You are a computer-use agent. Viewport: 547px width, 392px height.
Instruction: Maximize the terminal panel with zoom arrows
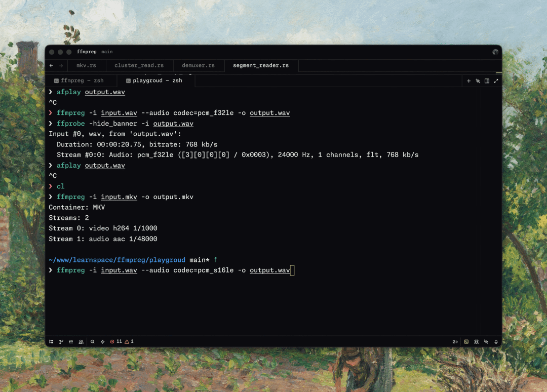(496, 81)
